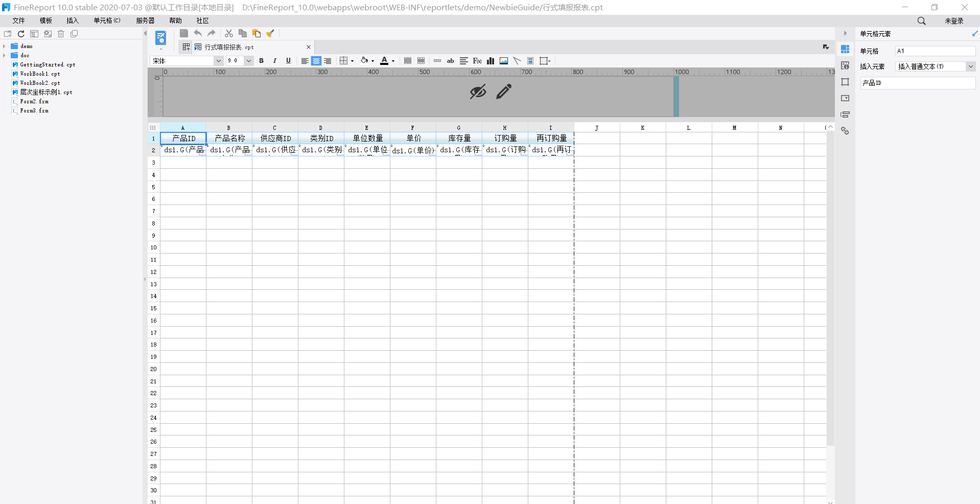Click the template preview button with magnifier
This screenshot has height=504, width=980.
161,38
